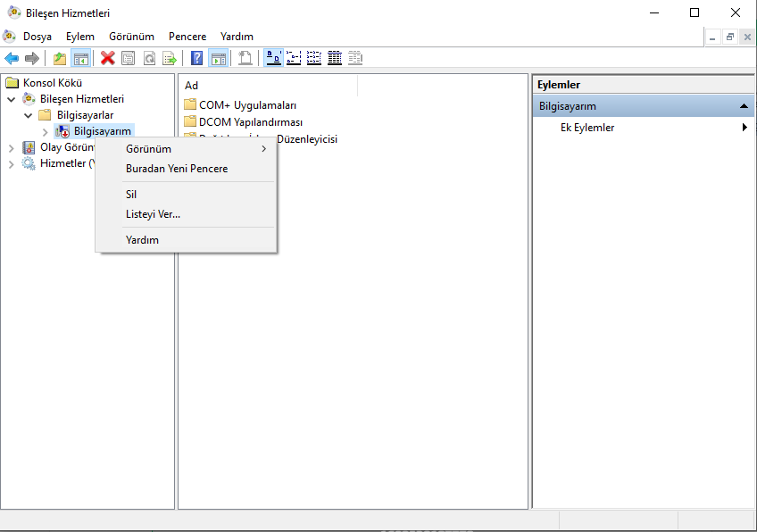The height and width of the screenshot is (532, 757).
Task: Go back with the blue left arrow
Action: (x=12, y=58)
